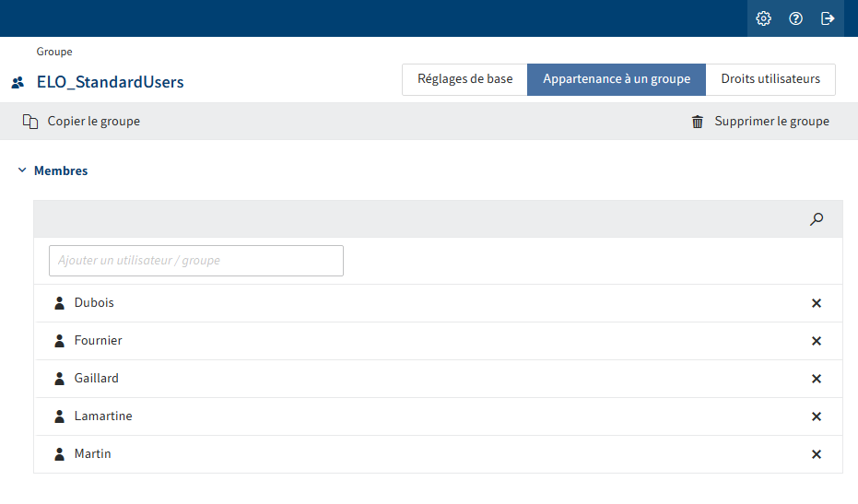The height and width of the screenshot is (504, 858).
Task: Remove Fournier from the group
Action: pyautogui.click(x=817, y=341)
